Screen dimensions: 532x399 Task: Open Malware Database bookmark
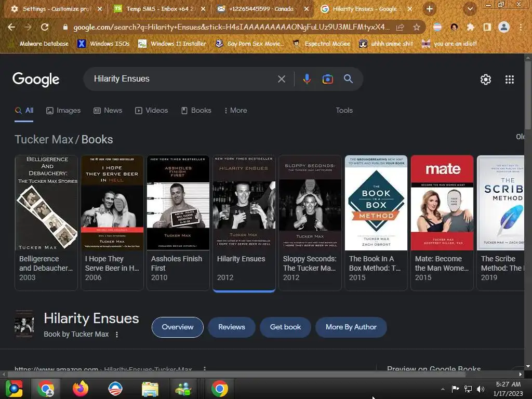coord(39,44)
